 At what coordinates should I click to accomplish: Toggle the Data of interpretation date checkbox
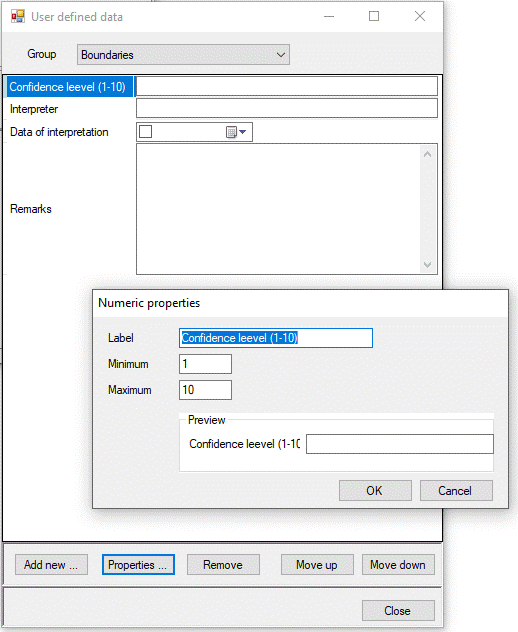pyautogui.click(x=146, y=131)
